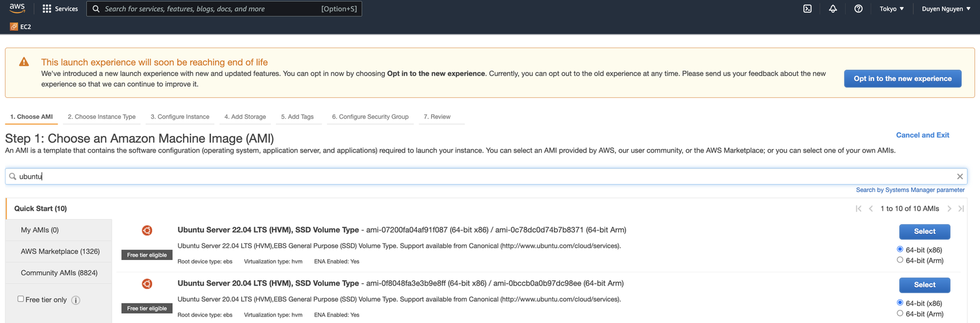Image resolution: width=980 pixels, height=323 pixels.
Task: Click the Free tier only info icon
Action: pyautogui.click(x=75, y=300)
